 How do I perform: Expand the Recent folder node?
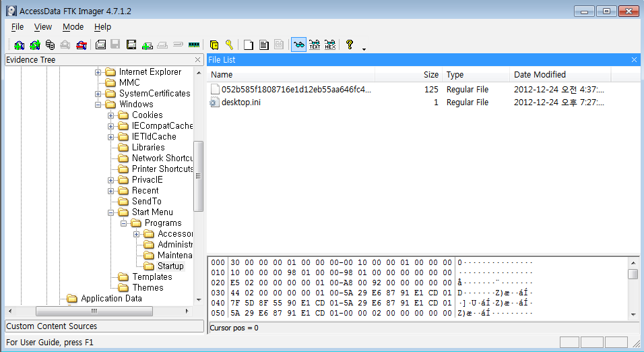point(110,191)
